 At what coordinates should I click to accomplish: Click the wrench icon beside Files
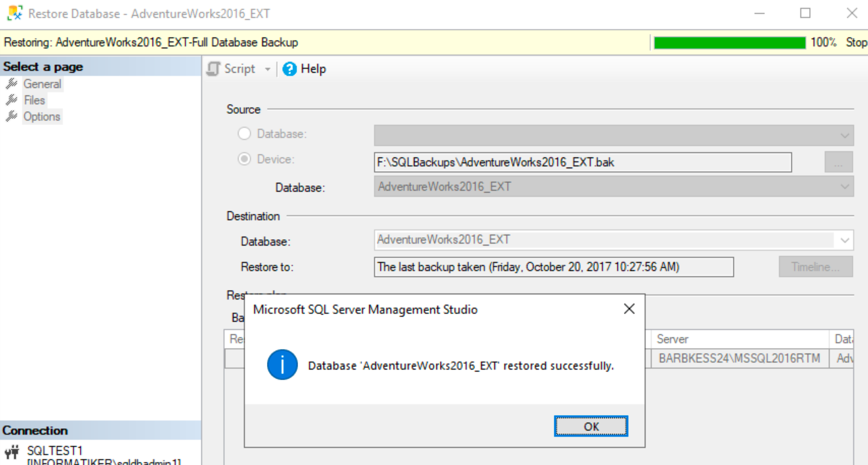pyautogui.click(x=12, y=100)
